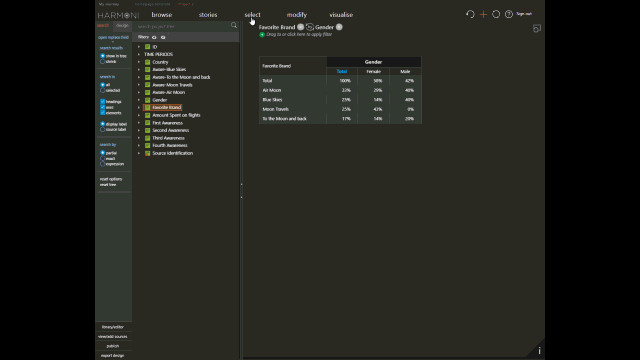The width and height of the screenshot is (640, 360).
Task: Click the refresh circle icon beside the plus
Action: tap(496, 14)
